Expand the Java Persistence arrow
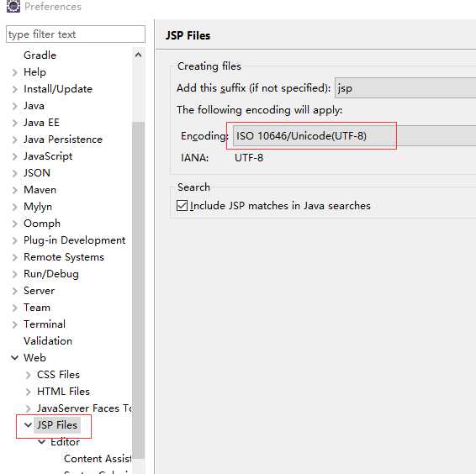The height and width of the screenshot is (474, 476). [x=14, y=140]
